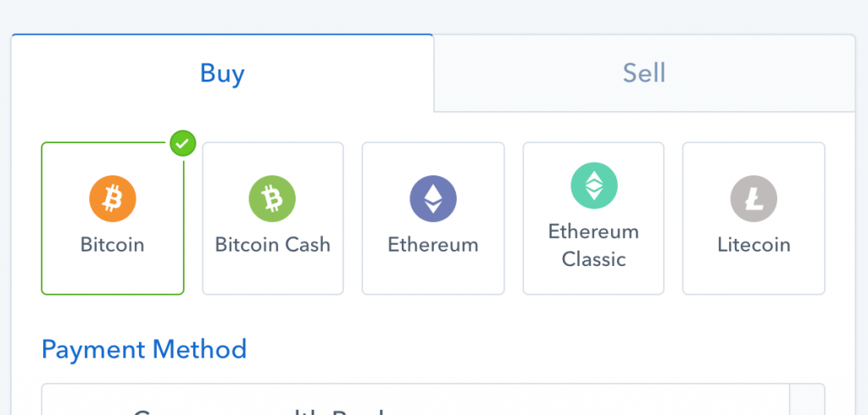Open the Buy tab
The height and width of the screenshot is (415, 868).
click(222, 73)
